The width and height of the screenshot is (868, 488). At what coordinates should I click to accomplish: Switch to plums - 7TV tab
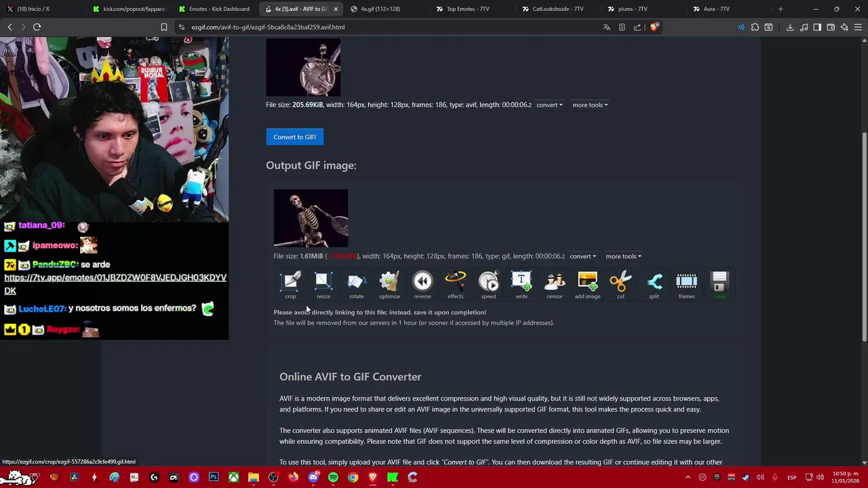coord(644,9)
